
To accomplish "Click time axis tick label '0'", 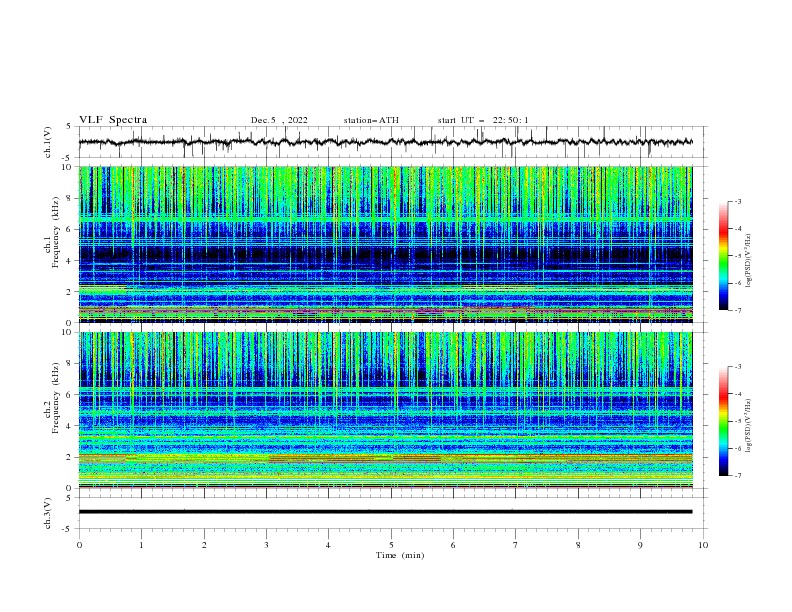I will click(x=79, y=545).
